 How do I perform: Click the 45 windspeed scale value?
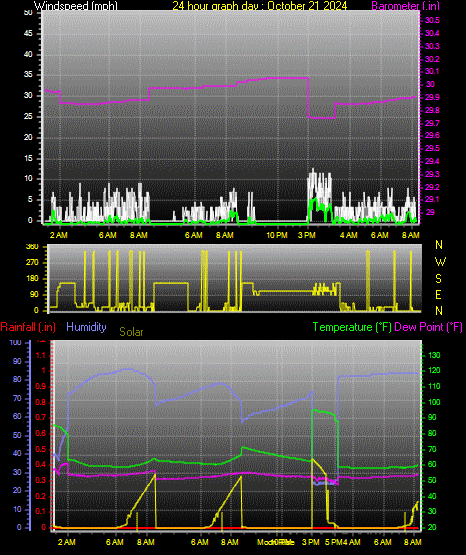[28, 33]
